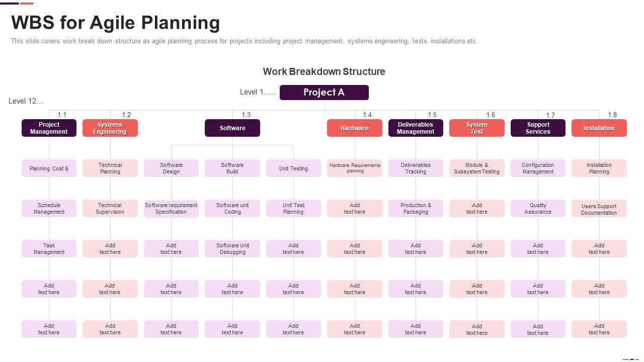Click the System Test header box
Image resolution: width=644 pixels, height=362 pixels.
476,128
